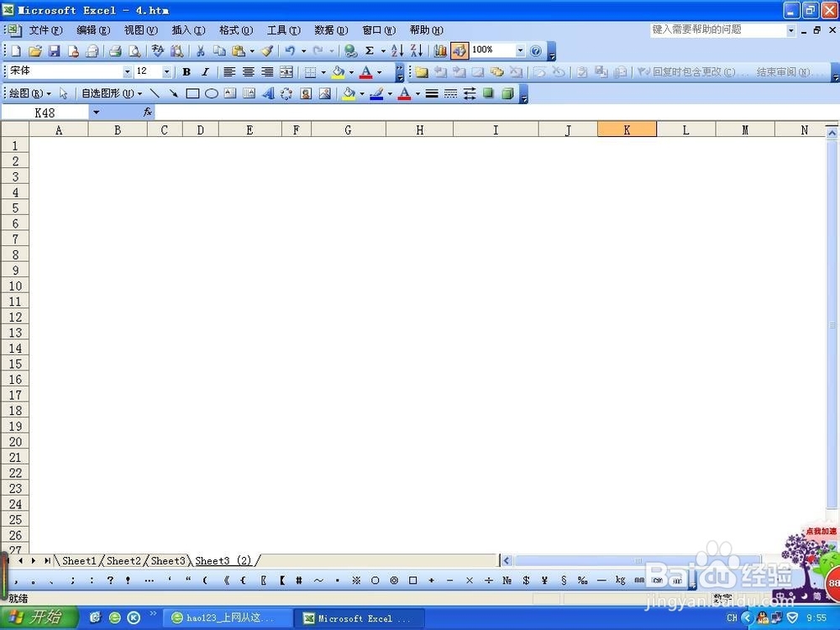Open Chart Wizard icon
The width and height of the screenshot is (840, 630).
point(440,51)
